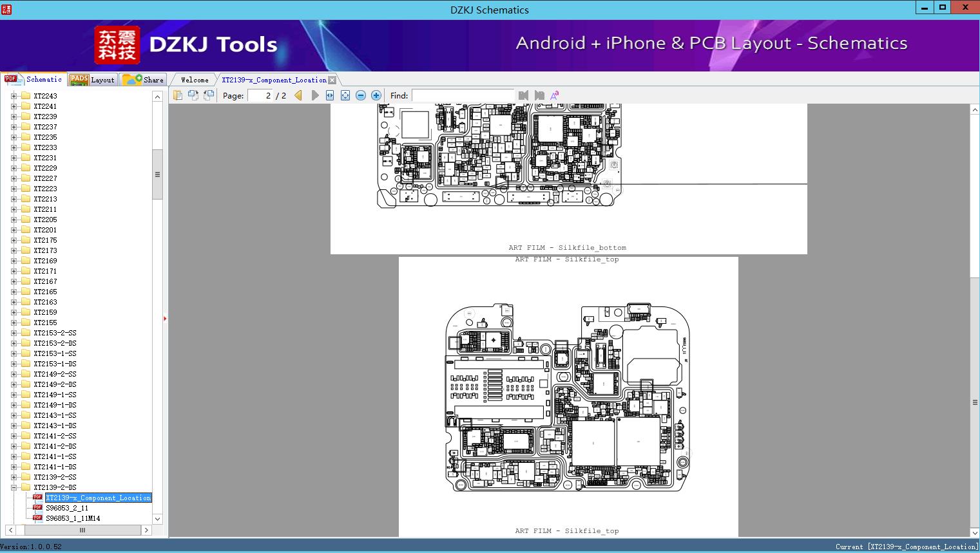Expand the XT2205 folder
The width and height of the screenshot is (980, 553).
(14, 220)
